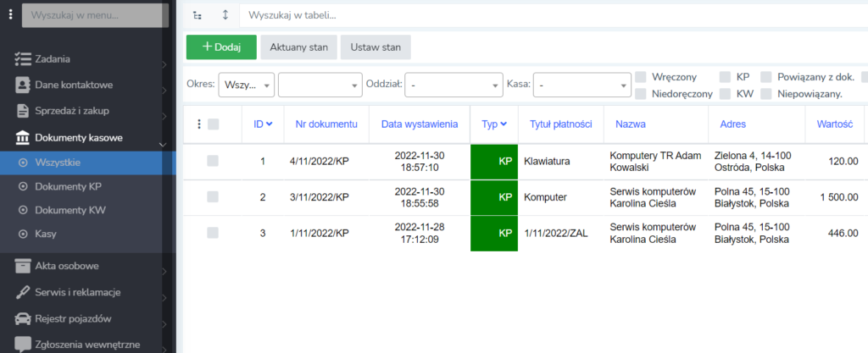The image size is (868, 353).
Task: Click the Dokumenty kasowe bank icon
Action: pyautogui.click(x=23, y=137)
